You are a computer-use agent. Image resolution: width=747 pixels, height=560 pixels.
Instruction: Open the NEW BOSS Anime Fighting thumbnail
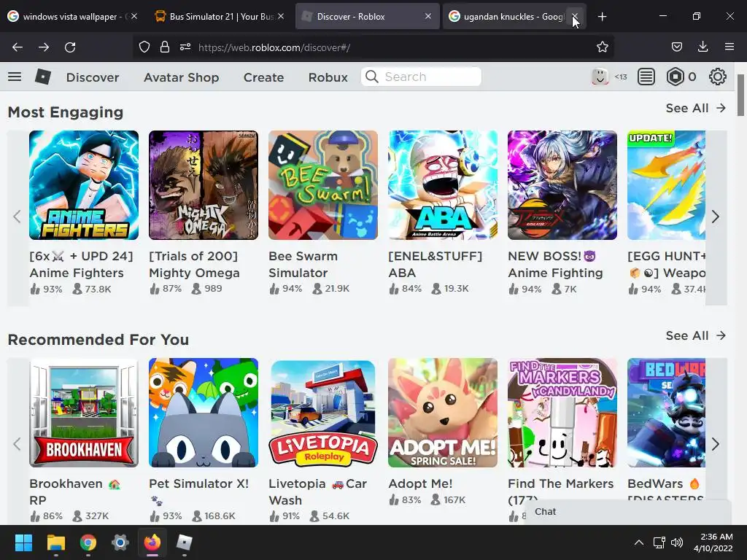(x=562, y=185)
